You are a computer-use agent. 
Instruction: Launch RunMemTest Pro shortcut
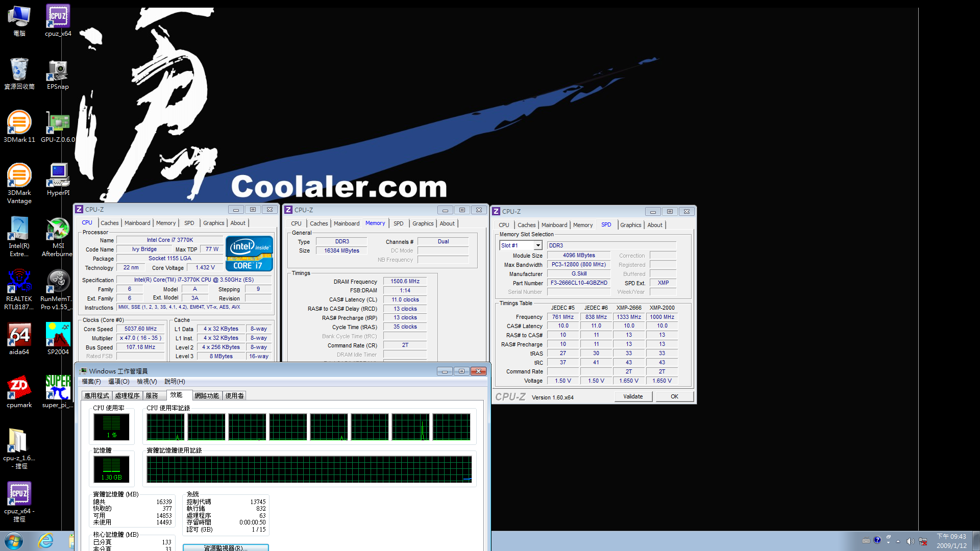(58, 290)
